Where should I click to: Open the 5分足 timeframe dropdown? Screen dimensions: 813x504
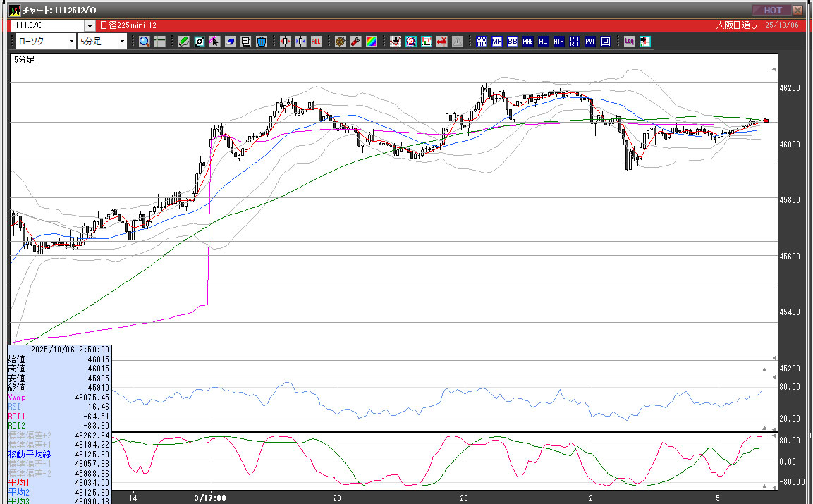pos(122,42)
